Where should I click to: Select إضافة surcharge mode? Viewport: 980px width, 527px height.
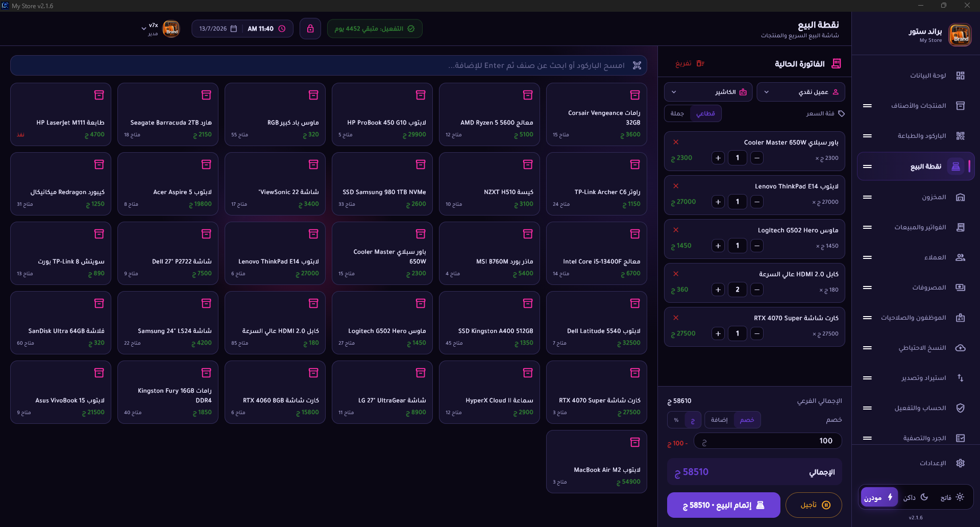pos(719,420)
